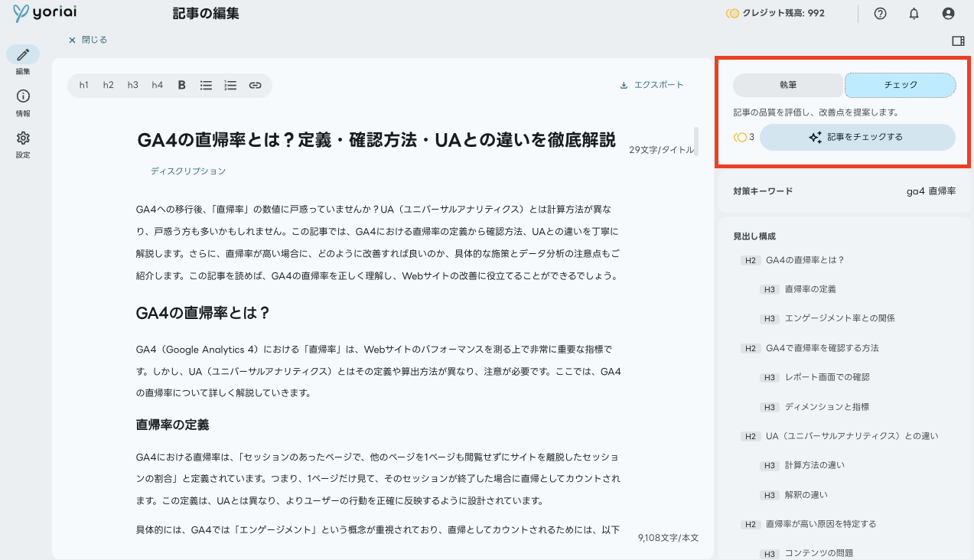Insert a bulleted list
974x560 pixels.
tap(206, 85)
